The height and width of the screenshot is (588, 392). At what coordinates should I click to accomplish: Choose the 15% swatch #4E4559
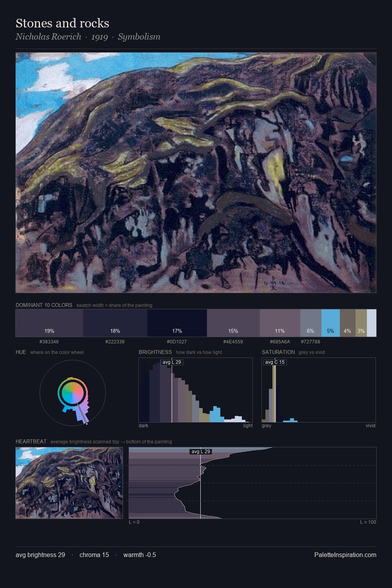tap(233, 323)
